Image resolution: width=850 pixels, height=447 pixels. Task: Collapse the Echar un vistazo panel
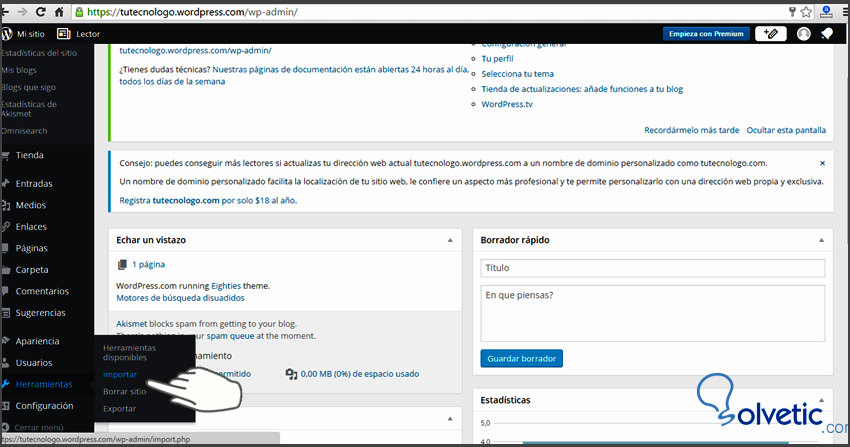pyautogui.click(x=450, y=240)
